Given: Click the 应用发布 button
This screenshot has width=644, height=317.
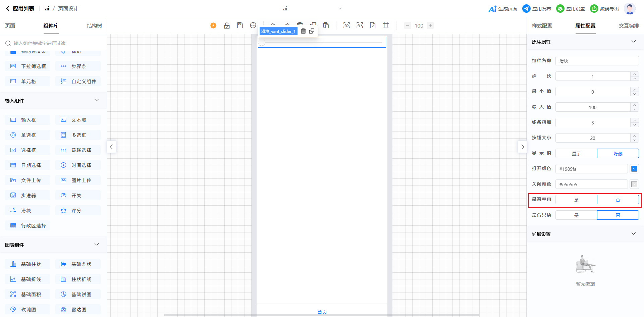Looking at the screenshot, I should point(537,9).
